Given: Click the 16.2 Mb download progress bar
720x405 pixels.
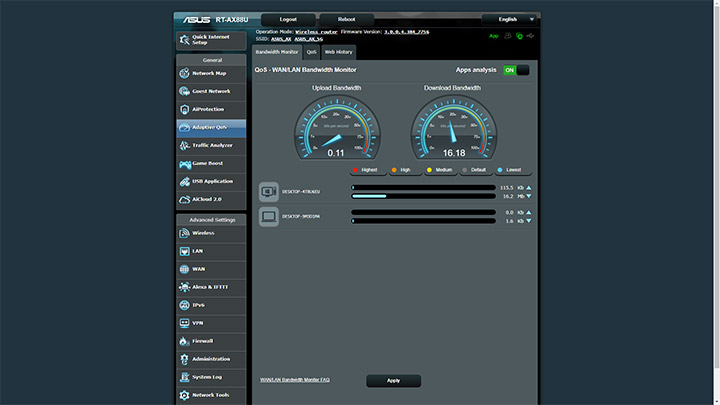Looking at the screenshot, I should [423, 196].
